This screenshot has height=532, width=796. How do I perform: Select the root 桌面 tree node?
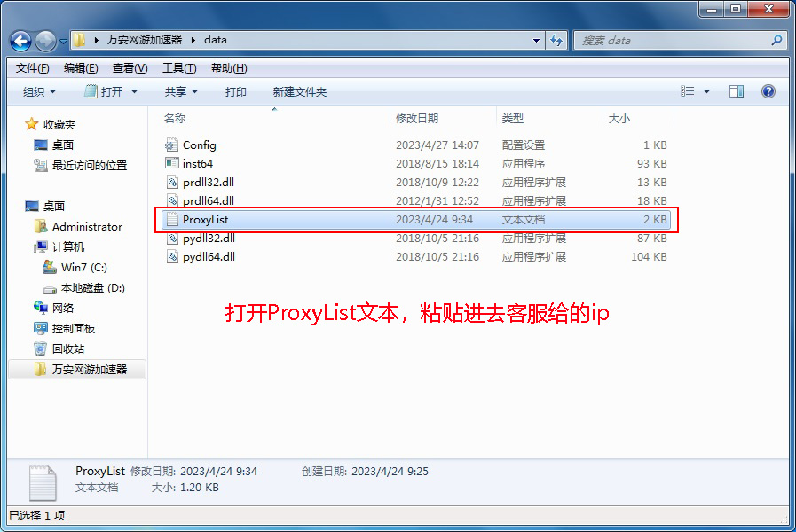[x=54, y=206]
